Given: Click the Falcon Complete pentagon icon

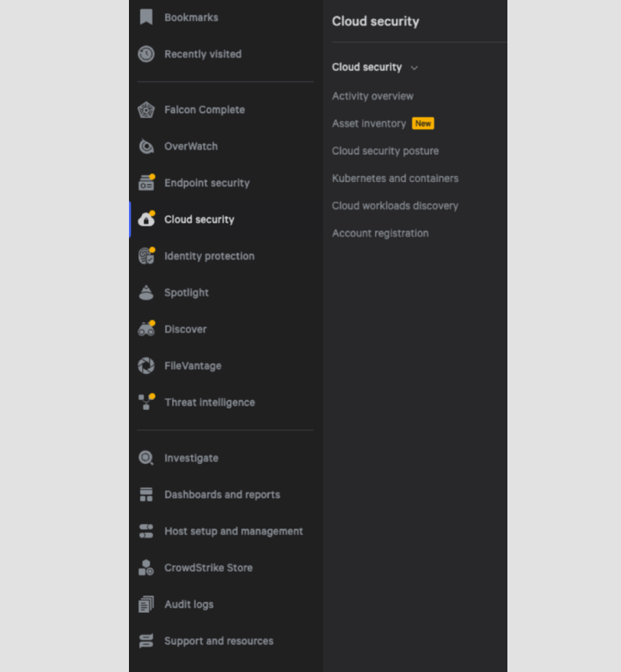Looking at the screenshot, I should coord(146,110).
